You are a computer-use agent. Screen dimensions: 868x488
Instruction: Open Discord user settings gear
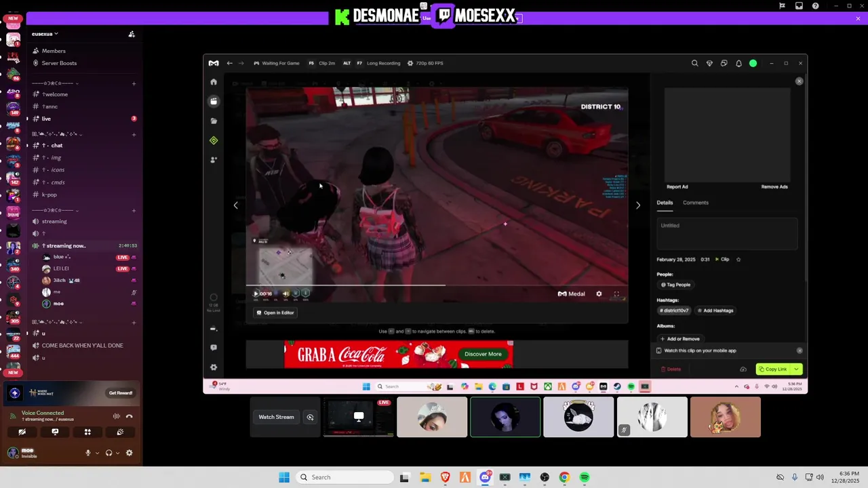(x=129, y=453)
